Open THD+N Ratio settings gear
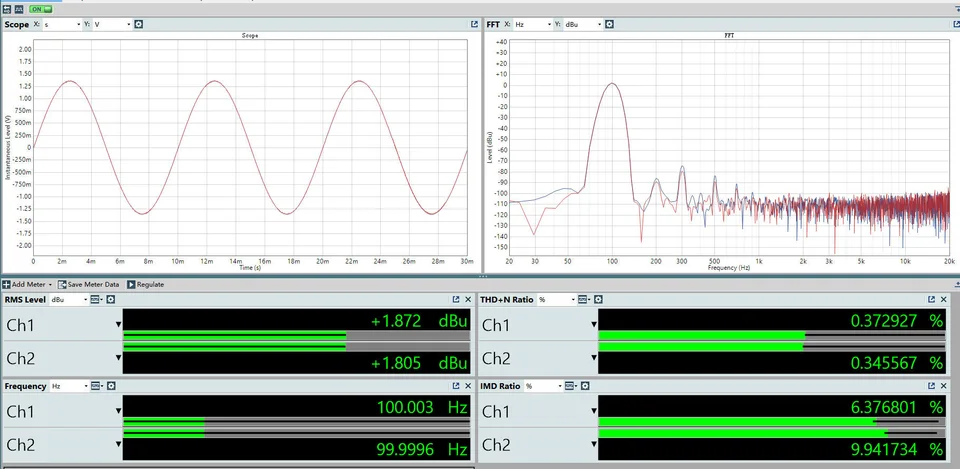The image size is (960, 469). [x=598, y=299]
